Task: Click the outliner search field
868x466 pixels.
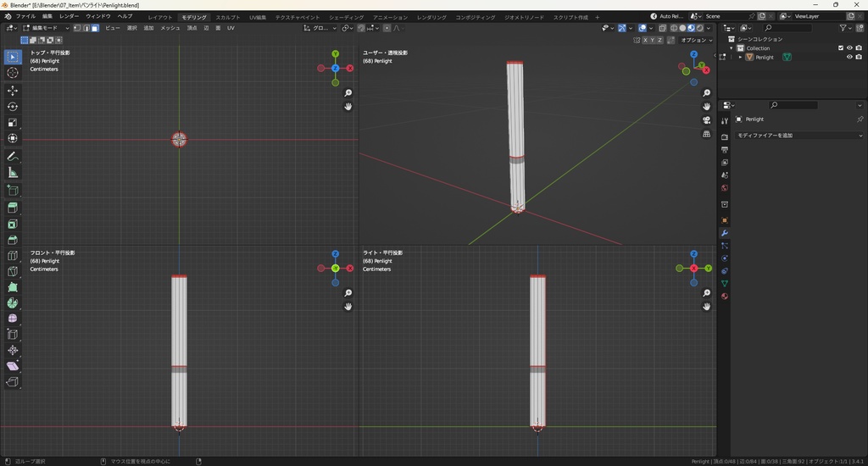Action: 787,28
